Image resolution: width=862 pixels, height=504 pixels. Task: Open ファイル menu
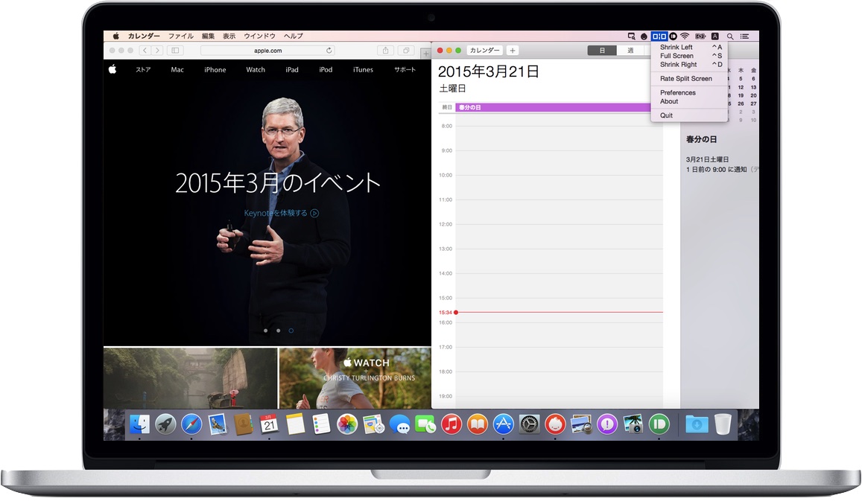pos(180,36)
